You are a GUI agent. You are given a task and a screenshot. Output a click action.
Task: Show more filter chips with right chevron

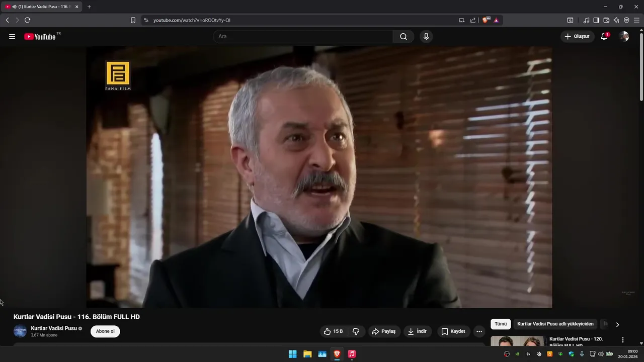617,324
